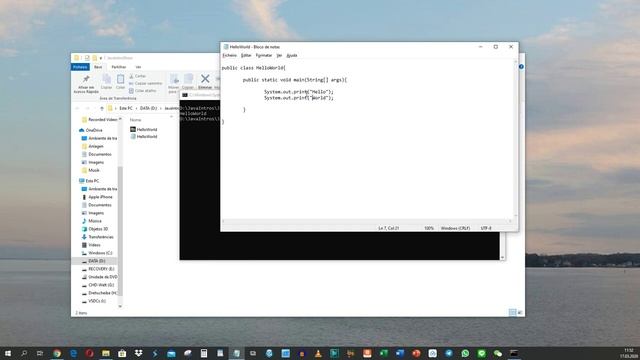Open the Ficheiro menu in Notepad
This screenshot has height=360, width=640.
pos(229,55)
